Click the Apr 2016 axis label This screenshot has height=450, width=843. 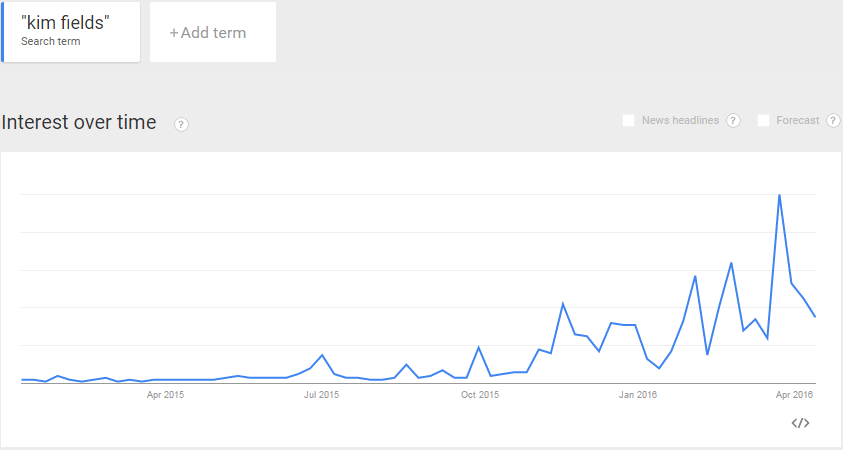794,395
